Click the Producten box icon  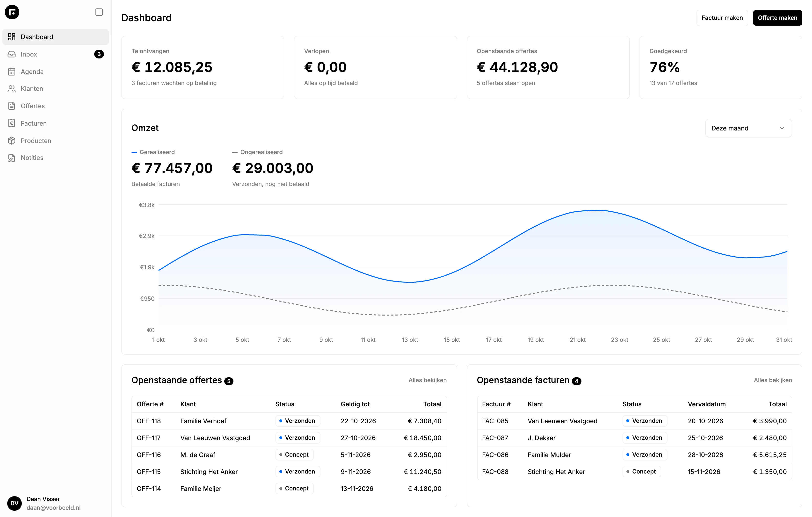point(12,141)
